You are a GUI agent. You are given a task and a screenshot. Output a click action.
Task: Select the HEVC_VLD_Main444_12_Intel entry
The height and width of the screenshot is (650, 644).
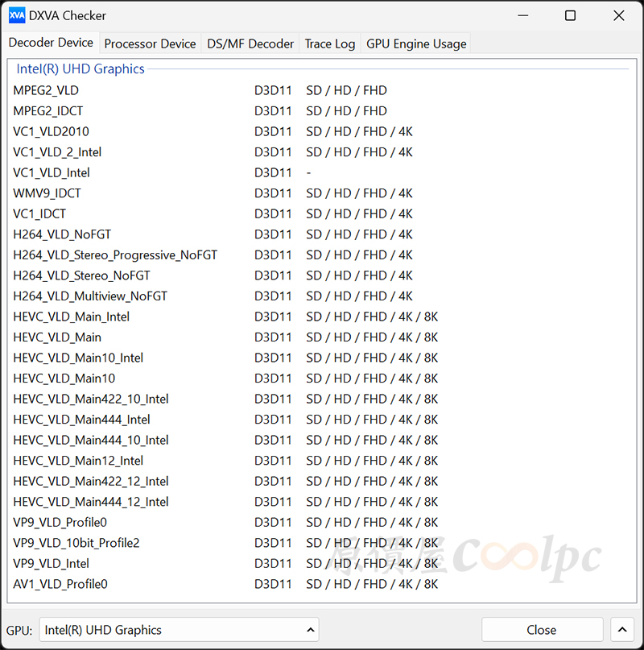(321, 502)
